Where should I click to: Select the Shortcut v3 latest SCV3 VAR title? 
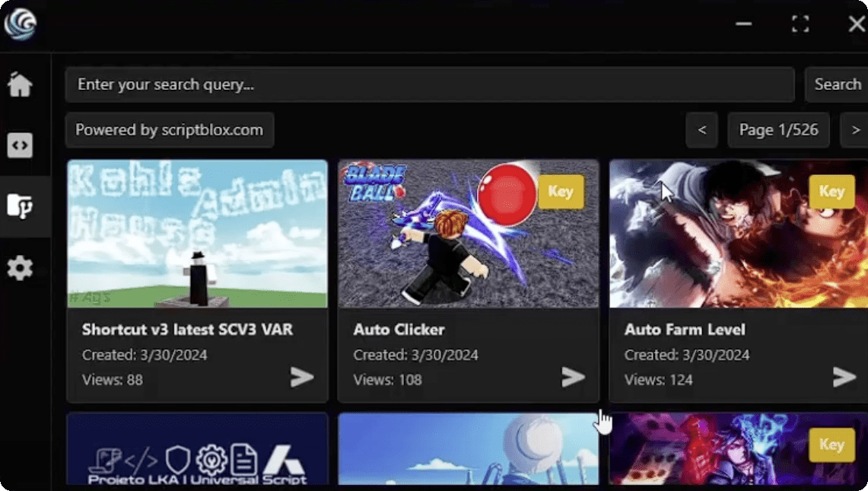187,330
